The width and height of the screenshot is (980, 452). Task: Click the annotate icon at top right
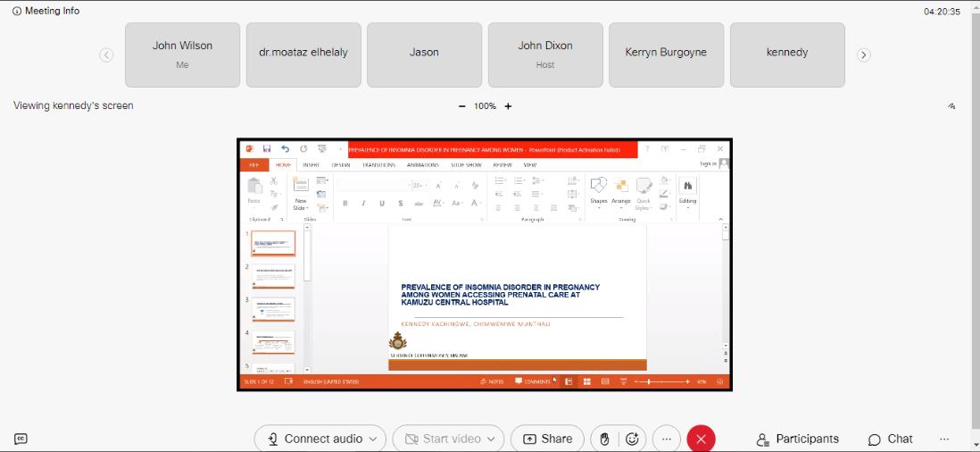coord(951,106)
